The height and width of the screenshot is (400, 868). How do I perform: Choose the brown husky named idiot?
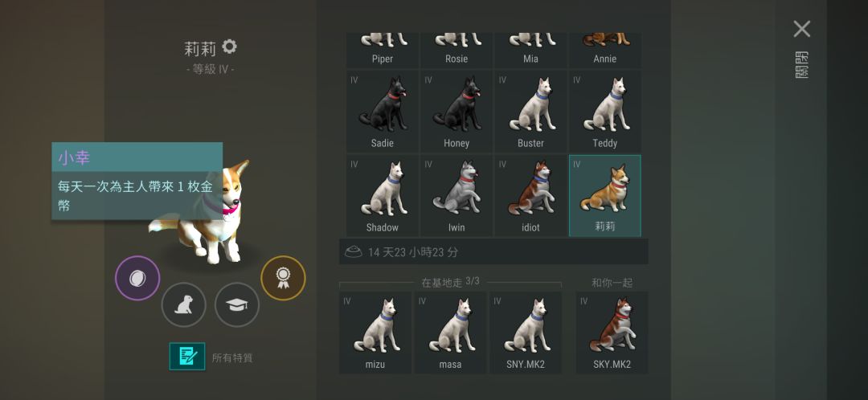pyautogui.click(x=531, y=195)
